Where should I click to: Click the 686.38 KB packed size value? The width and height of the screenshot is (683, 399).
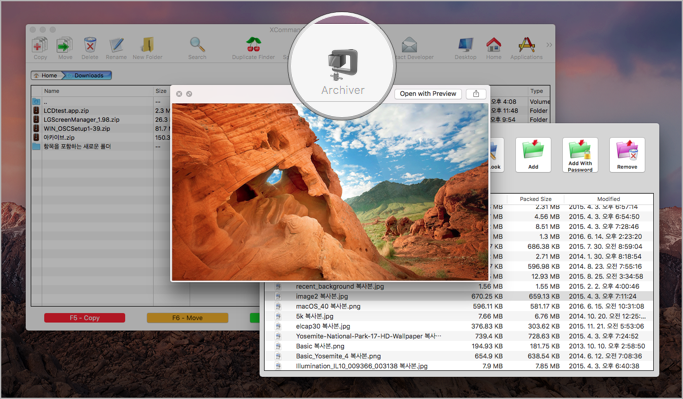(543, 247)
